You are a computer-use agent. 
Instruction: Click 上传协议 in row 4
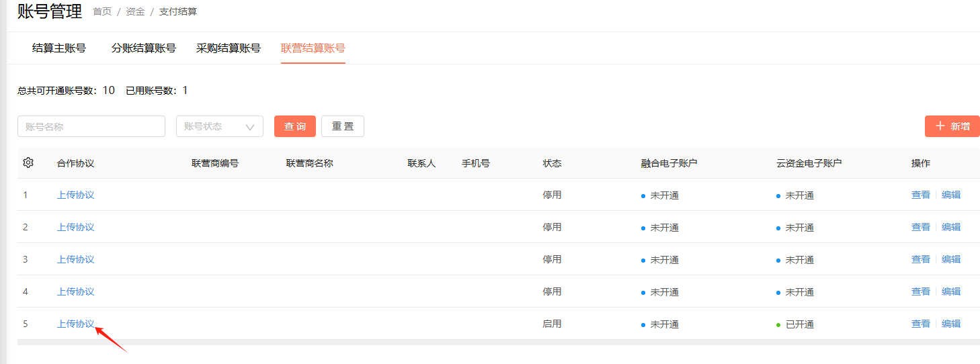pyautogui.click(x=76, y=291)
